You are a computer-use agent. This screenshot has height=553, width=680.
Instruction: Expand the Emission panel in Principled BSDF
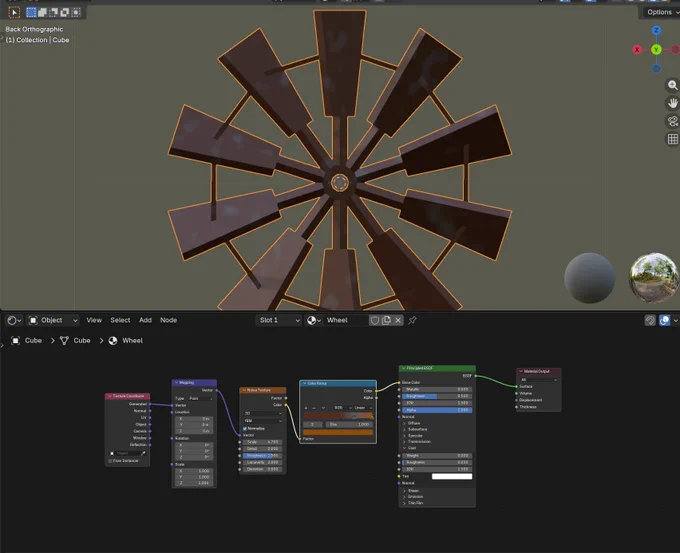tap(405, 497)
